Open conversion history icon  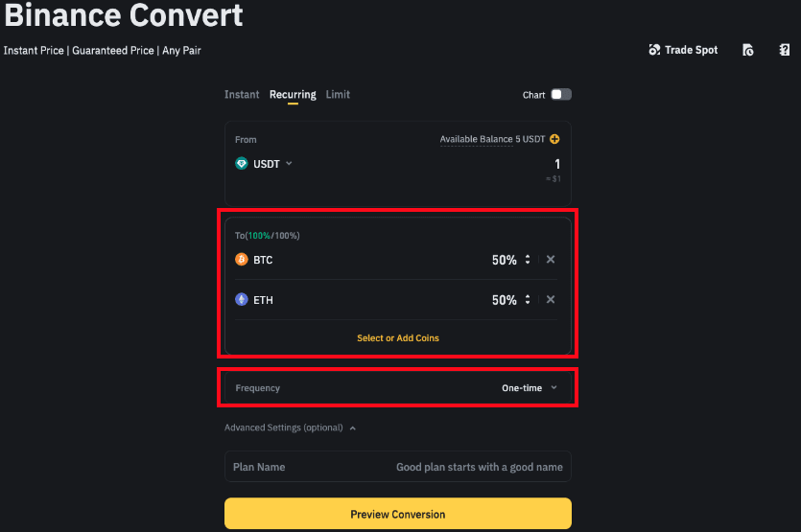click(748, 50)
